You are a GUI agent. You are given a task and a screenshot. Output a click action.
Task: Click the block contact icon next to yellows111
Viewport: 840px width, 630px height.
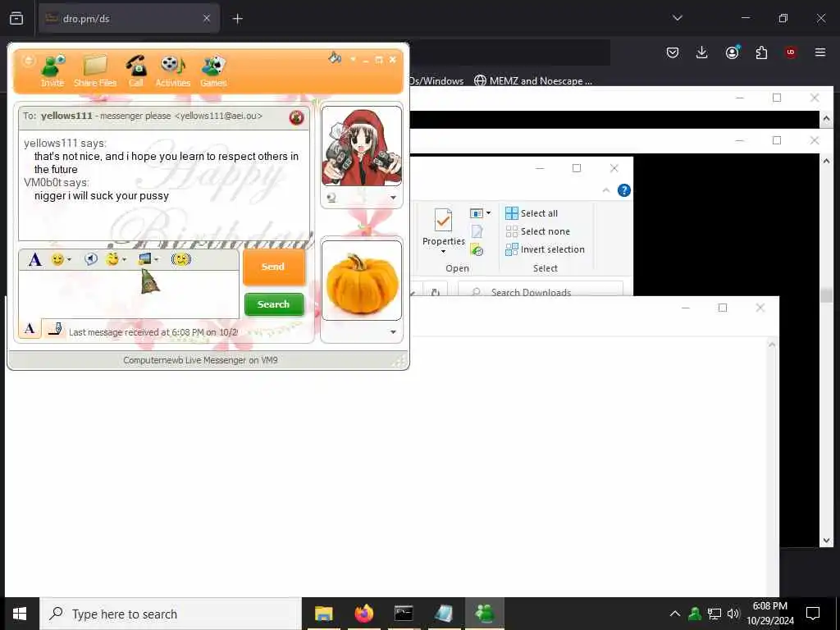click(296, 117)
